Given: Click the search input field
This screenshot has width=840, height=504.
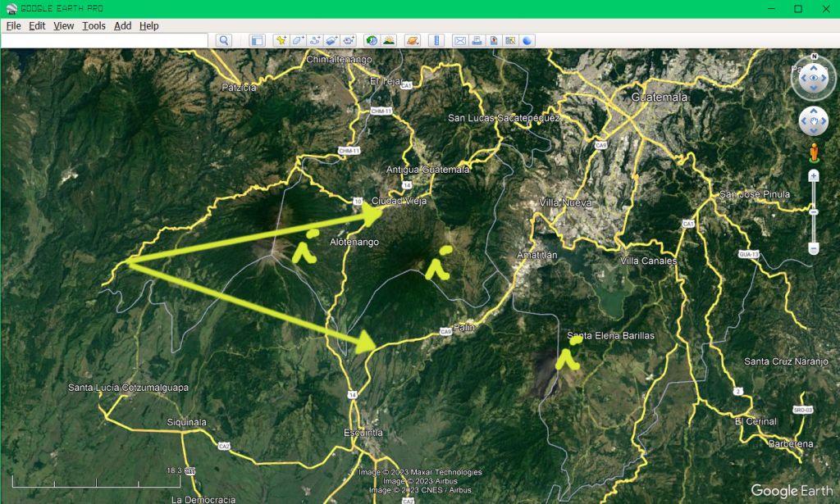Looking at the screenshot, I should 104,40.
